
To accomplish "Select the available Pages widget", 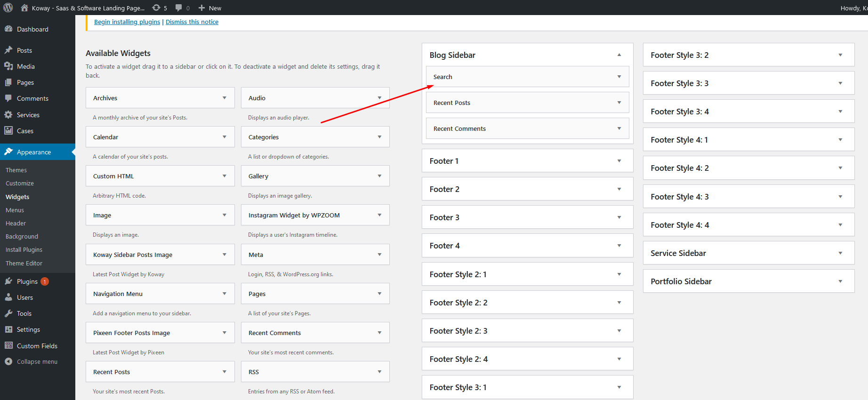I will (x=315, y=294).
